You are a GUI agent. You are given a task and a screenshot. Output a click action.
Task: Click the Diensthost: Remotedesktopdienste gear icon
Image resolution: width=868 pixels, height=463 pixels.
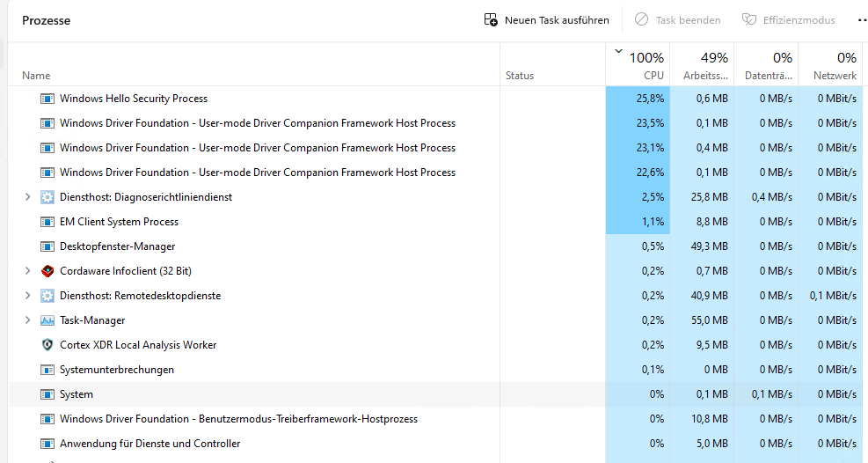47,296
